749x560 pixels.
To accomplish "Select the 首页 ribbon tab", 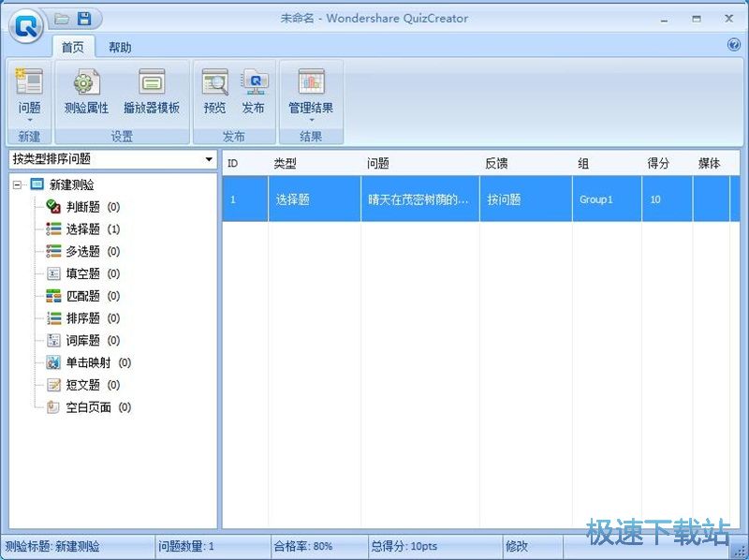I will coord(73,47).
